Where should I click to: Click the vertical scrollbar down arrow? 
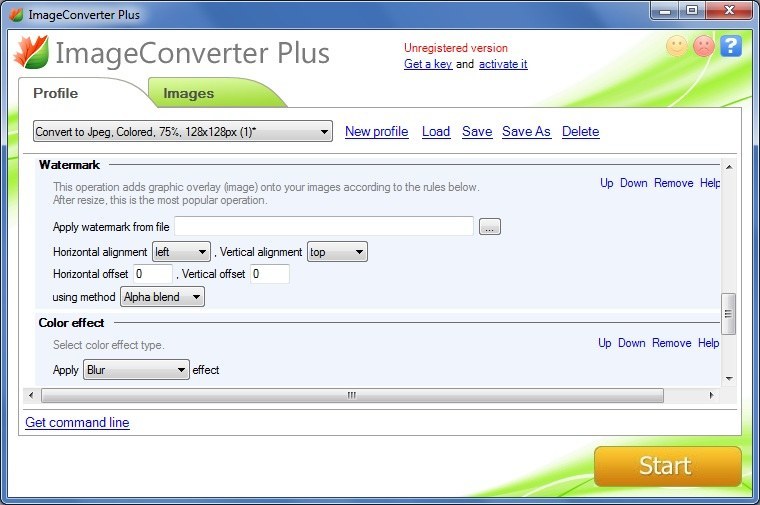click(x=729, y=379)
